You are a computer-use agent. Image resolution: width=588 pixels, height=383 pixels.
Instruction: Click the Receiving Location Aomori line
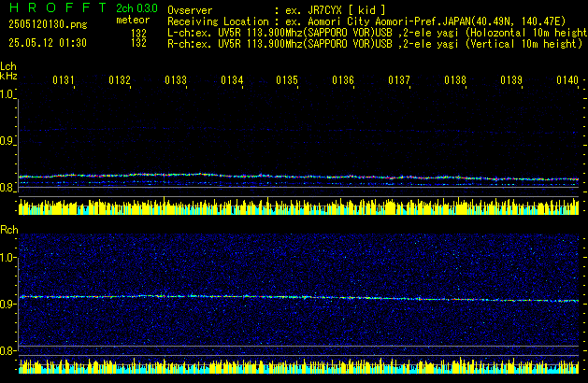tap(366, 21)
